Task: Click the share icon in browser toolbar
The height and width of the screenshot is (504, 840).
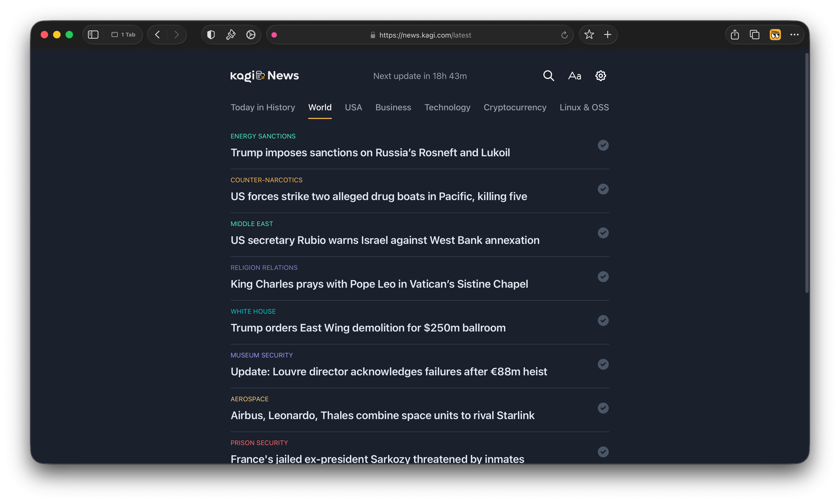Action: [735, 35]
